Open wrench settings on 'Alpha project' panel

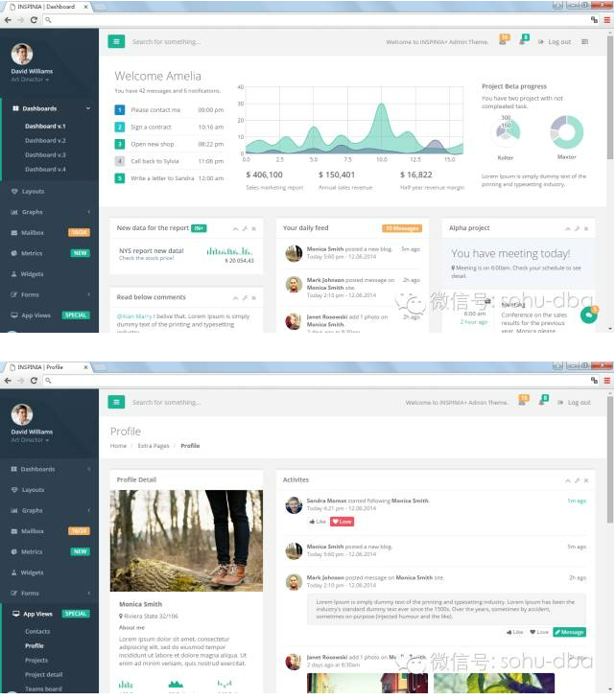(577, 228)
